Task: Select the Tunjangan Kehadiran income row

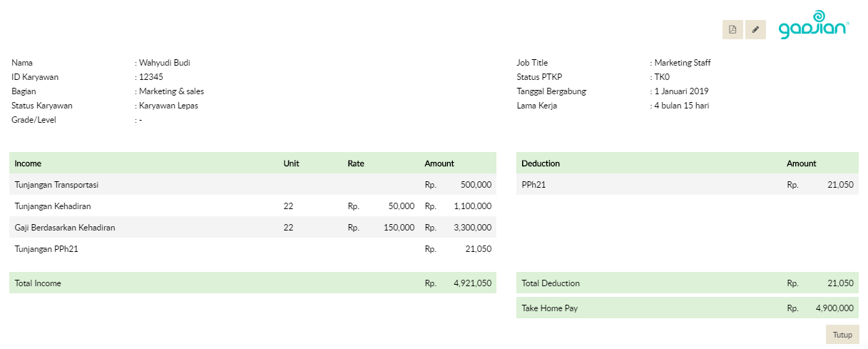Action: click(x=53, y=206)
